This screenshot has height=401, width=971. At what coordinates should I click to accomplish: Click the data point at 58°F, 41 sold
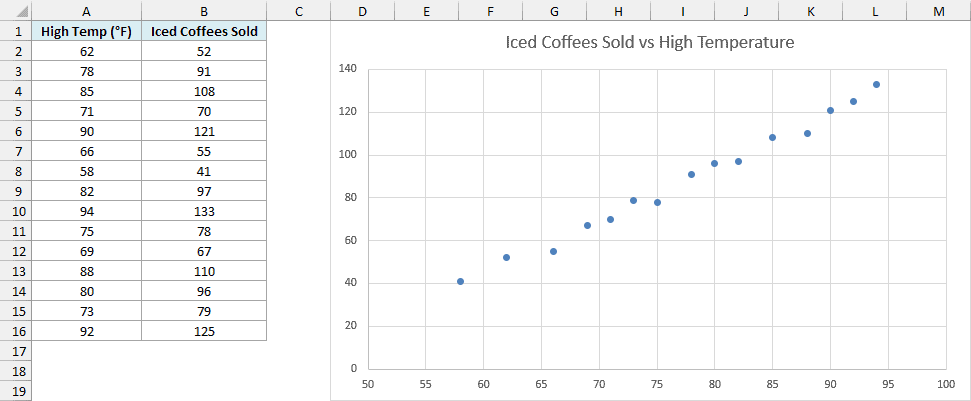460,282
